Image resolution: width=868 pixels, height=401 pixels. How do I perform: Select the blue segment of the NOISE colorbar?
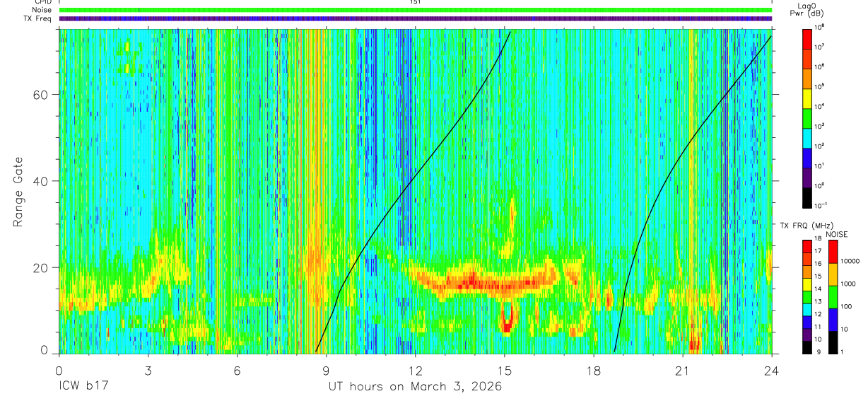coord(833,319)
